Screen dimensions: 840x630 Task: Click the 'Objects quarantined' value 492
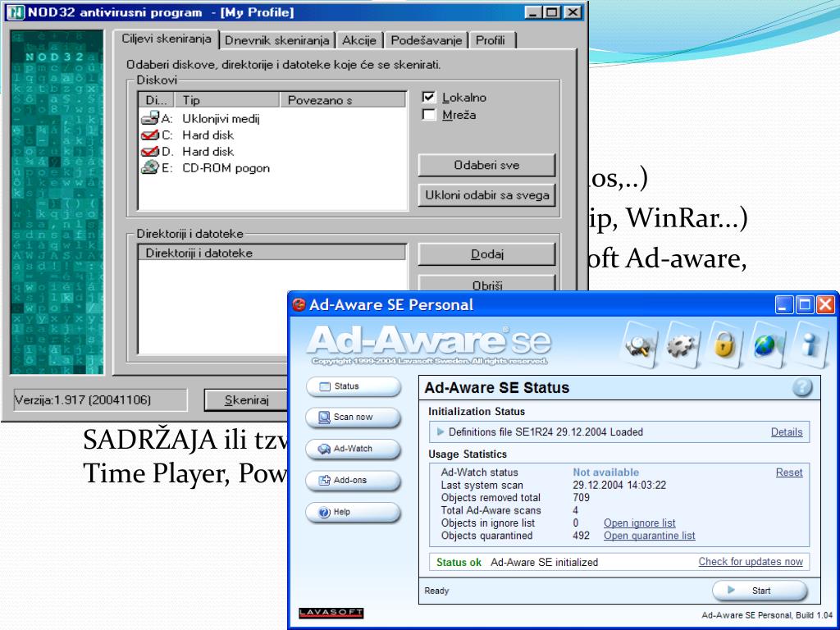coord(582,536)
